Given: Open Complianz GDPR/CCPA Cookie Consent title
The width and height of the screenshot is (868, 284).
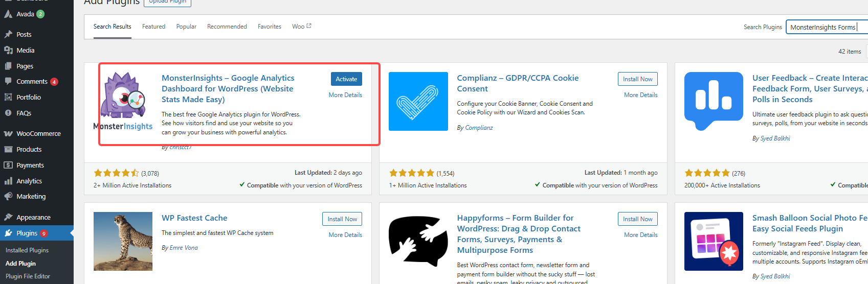Looking at the screenshot, I should pos(518,83).
